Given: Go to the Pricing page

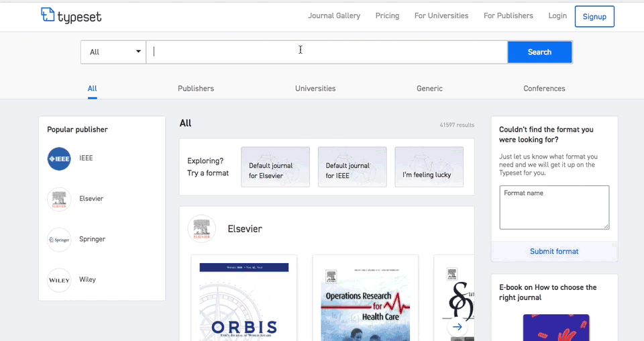Looking at the screenshot, I should [x=387, y=16].
